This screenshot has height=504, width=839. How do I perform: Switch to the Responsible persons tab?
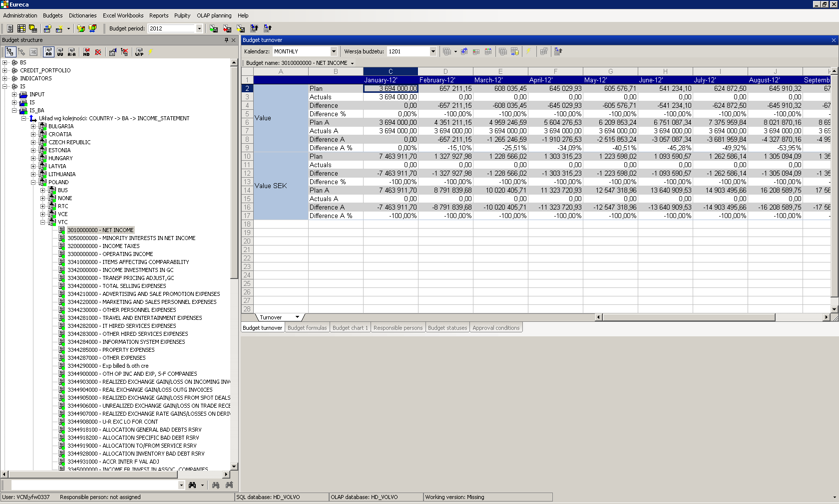[x=398, y=328]
